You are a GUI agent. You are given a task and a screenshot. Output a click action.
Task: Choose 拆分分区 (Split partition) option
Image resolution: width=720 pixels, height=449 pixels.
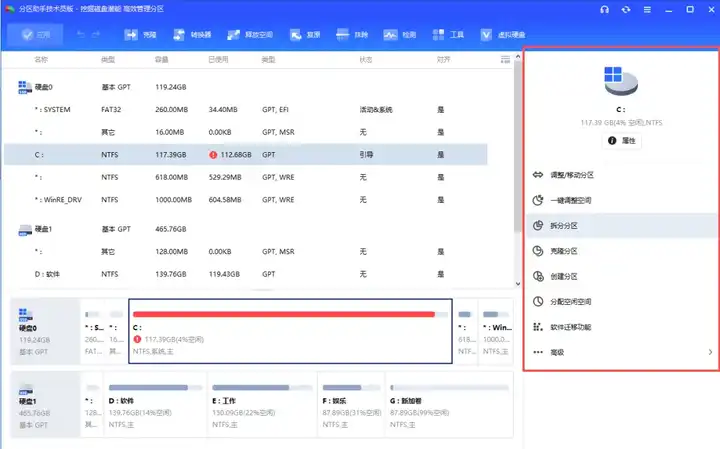[622, 225]
